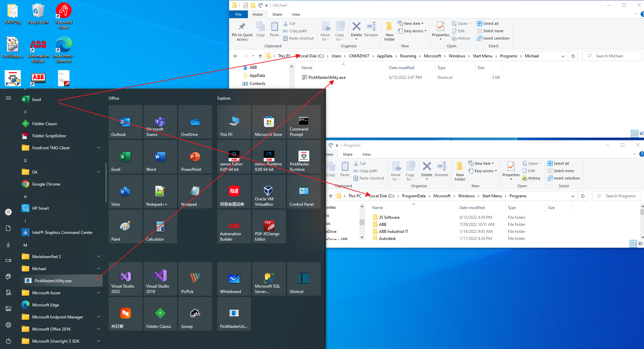Click the Search Programs field
The image size is (644, 349).
pos(617,196)
